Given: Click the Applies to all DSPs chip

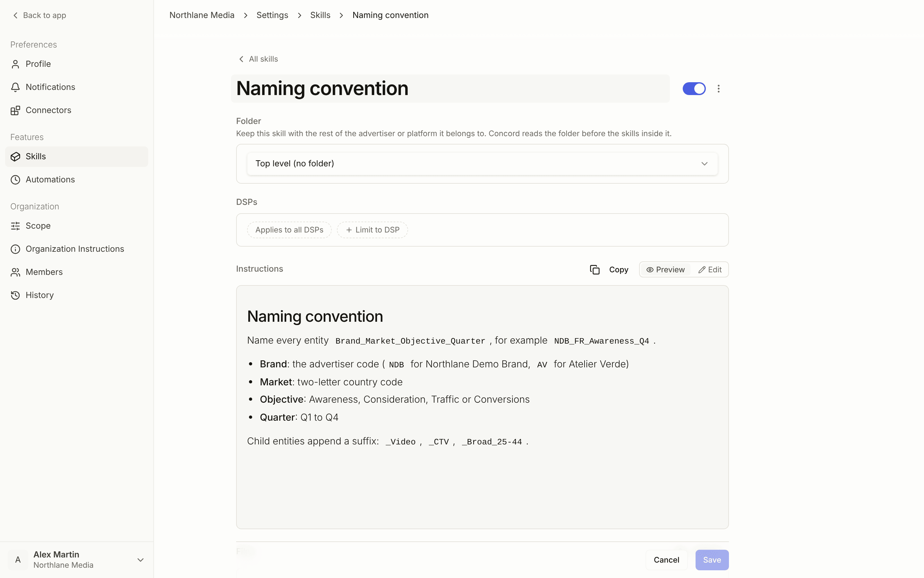Looking at the screenshot, I should [x=289, y=230].
